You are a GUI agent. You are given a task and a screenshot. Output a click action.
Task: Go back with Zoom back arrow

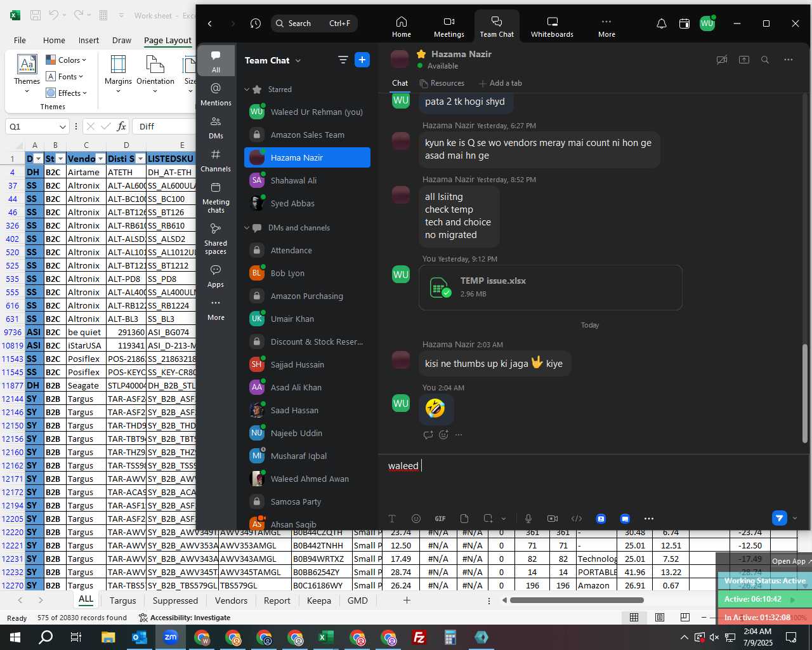pos(210,23)
